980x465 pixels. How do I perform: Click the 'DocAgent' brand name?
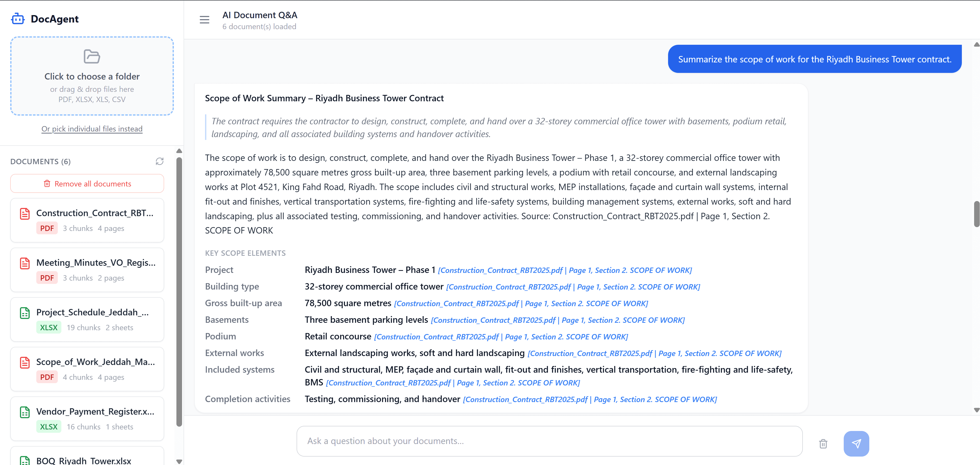pyautogui.click(x=54, y=19)
